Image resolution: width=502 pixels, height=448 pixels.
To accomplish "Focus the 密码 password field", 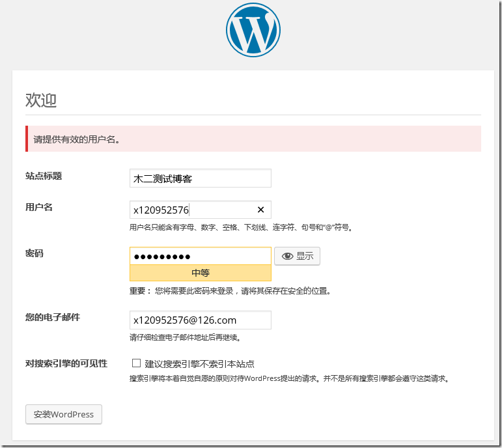I will [201, 256].
